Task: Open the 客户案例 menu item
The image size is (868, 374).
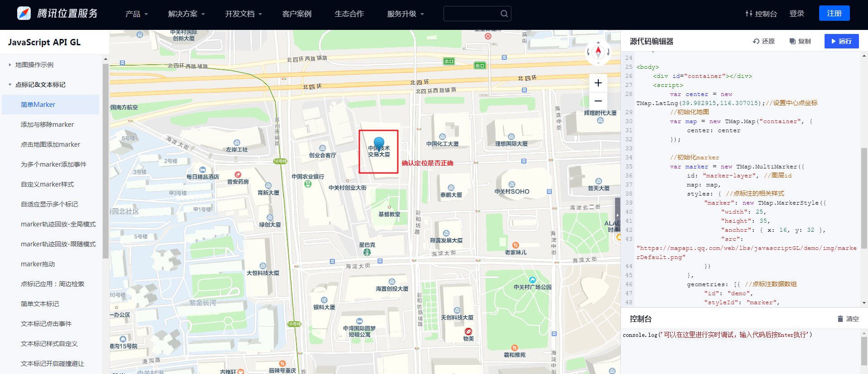Action: tap(297, 14)
